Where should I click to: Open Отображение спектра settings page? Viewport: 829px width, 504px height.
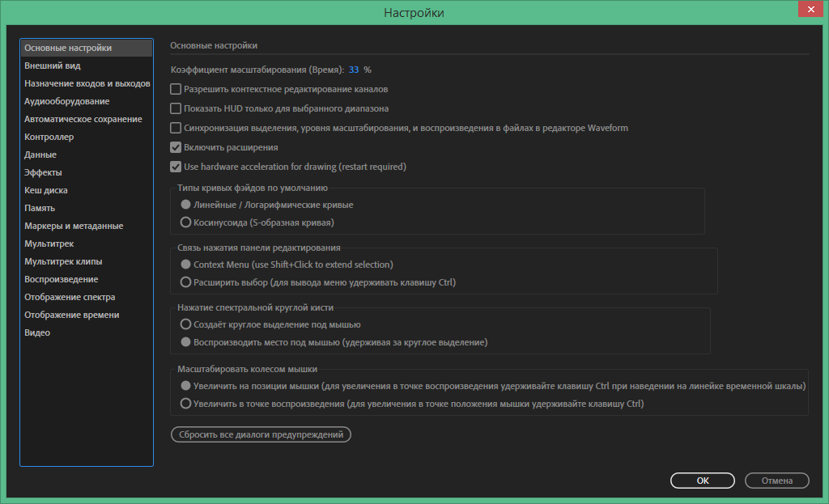pos(70,297)
